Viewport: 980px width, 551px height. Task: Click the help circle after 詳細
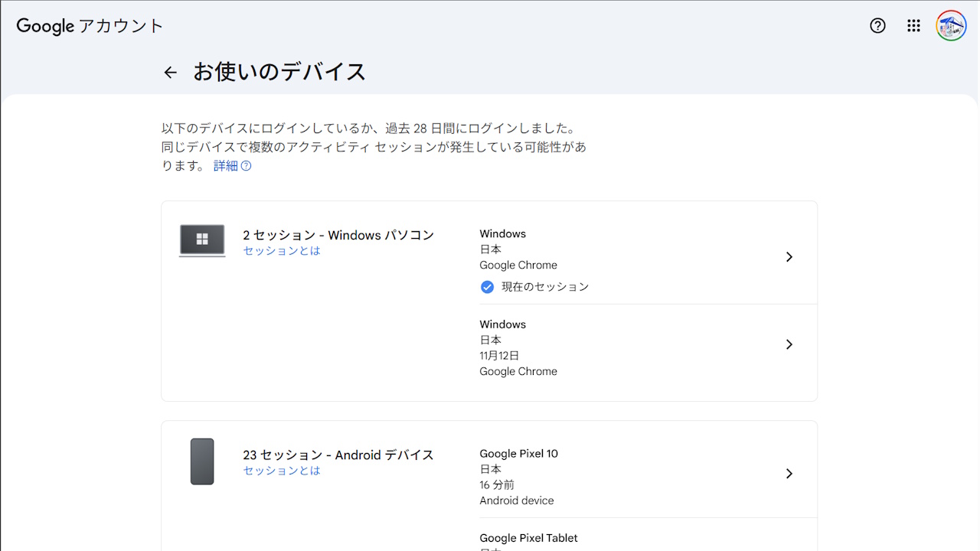click(x=244, y=165)
